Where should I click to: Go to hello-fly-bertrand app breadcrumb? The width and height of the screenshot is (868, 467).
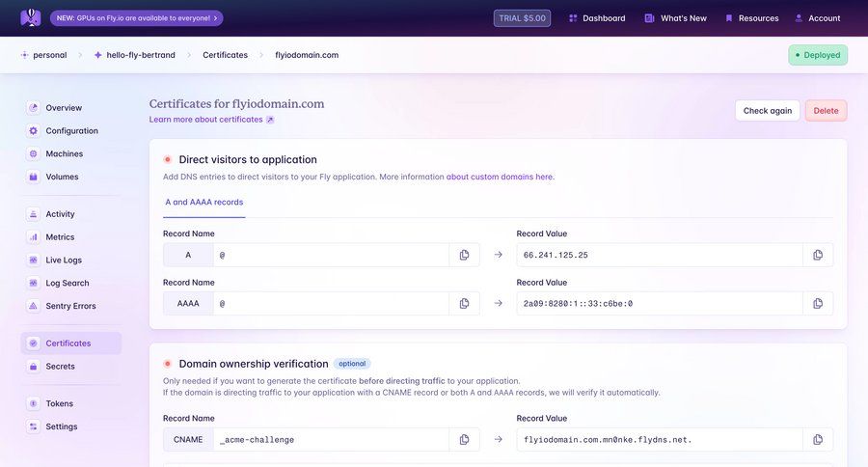point(134,55)
